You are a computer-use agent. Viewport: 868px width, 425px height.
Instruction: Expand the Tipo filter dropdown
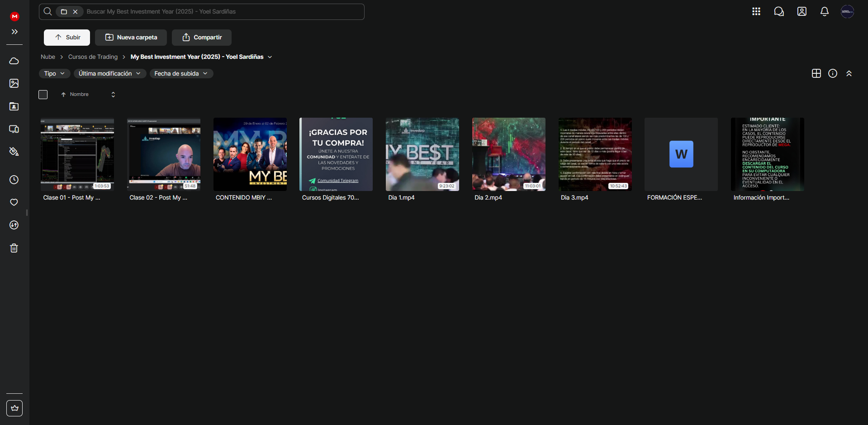point(54,73)
